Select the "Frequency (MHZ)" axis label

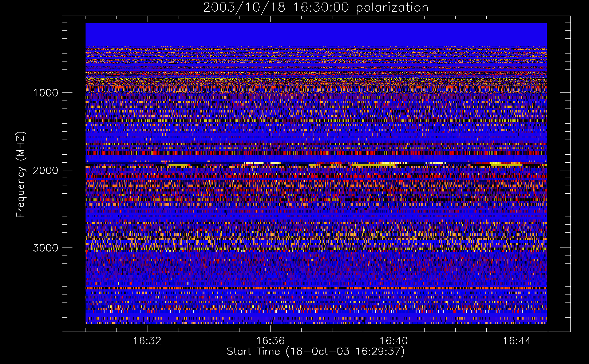21,175
